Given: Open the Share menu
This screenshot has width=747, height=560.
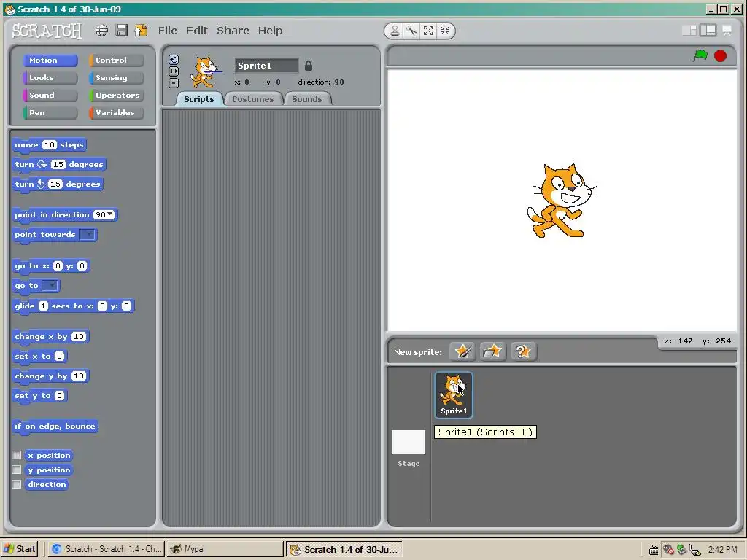Looking at the screenshot, I should pyautogui.click(x=233, y=31).
